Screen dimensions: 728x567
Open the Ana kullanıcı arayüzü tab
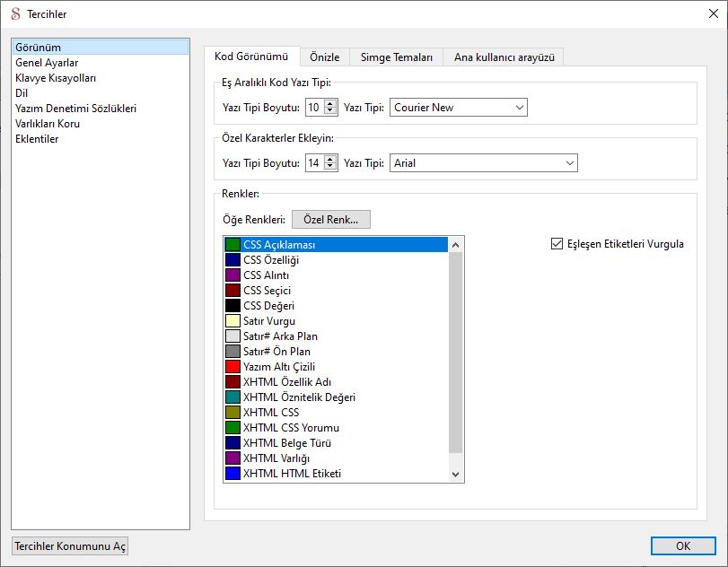pyautogui.click(x=504, y=57)
